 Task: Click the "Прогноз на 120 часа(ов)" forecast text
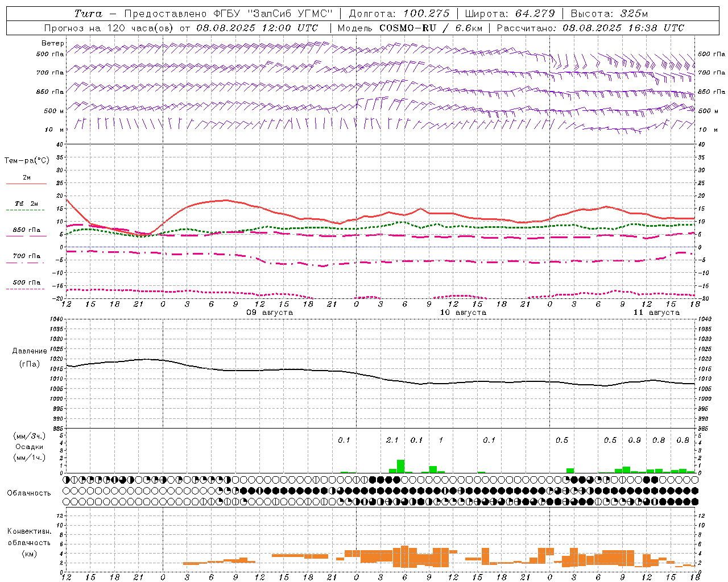click(109, 28)
